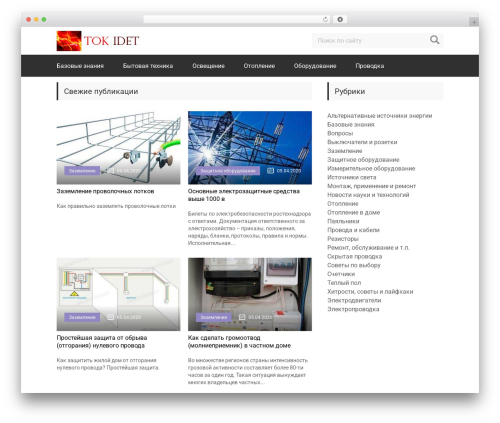The width and height of the screenshot is (500, 423).
Task: Open sidebar category Заземление
Action: click(345, 151)
